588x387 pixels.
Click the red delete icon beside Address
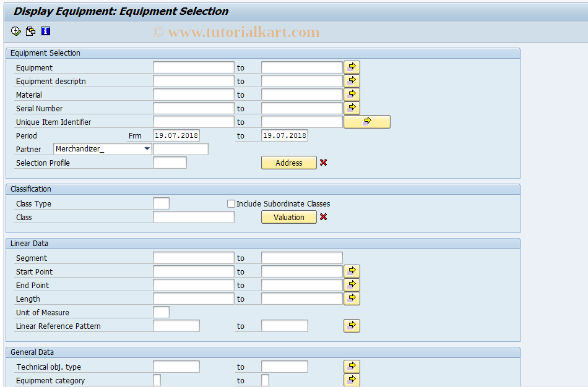click(323, 163)
